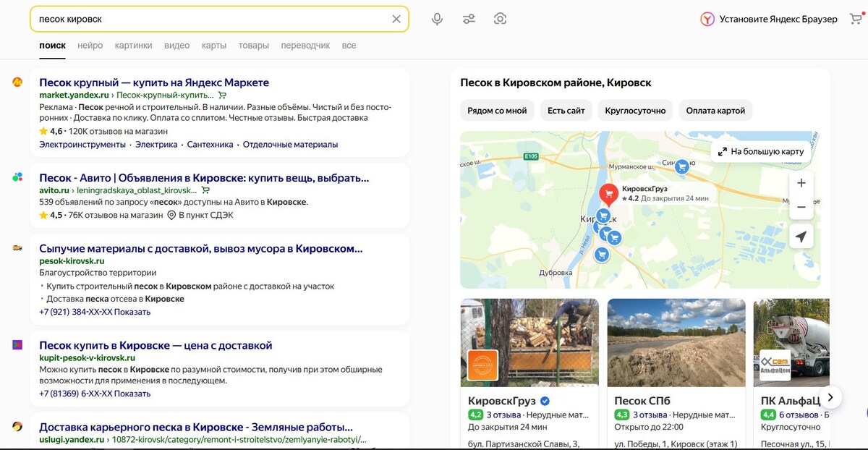
Task: Click the Благоустройство территории text
Action: click(x=98, y=273)
